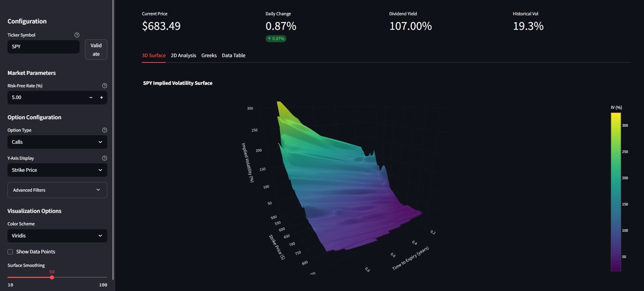The image size is (644, 291).
Task: Open the Color Scheme Viridis dropdown
Action: point(57,236)
